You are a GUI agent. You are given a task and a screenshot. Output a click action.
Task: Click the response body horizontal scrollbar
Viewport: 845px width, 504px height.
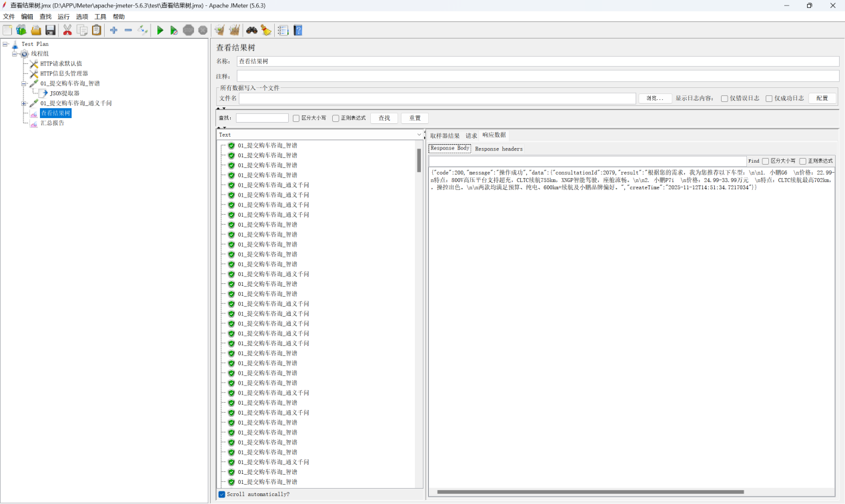point(590,492)
